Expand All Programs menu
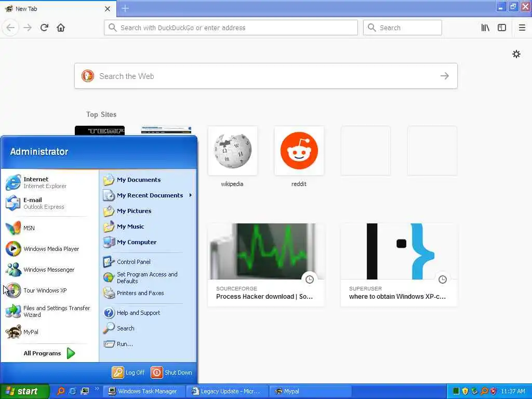532x399 pixels. 50,353
